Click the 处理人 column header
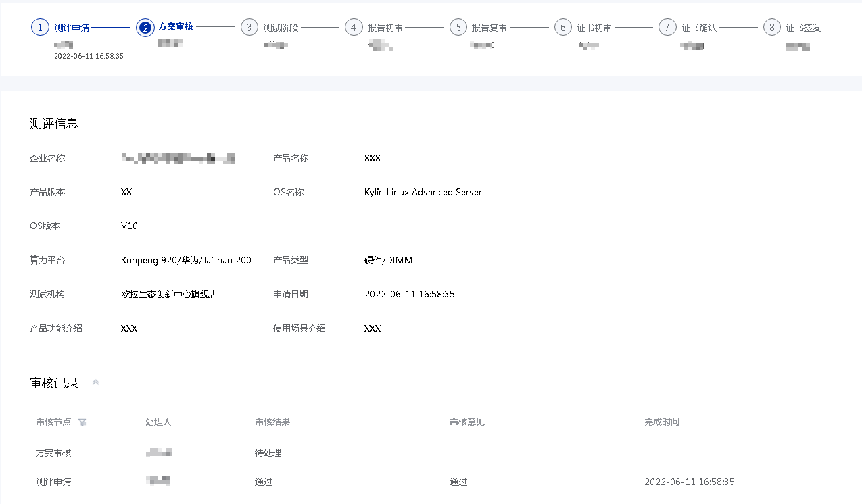The image size is (862, 504). pos(158,422)
